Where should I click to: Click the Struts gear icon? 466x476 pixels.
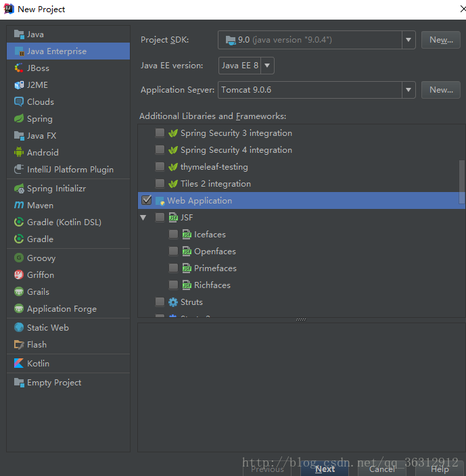click(x=173, y=302)
